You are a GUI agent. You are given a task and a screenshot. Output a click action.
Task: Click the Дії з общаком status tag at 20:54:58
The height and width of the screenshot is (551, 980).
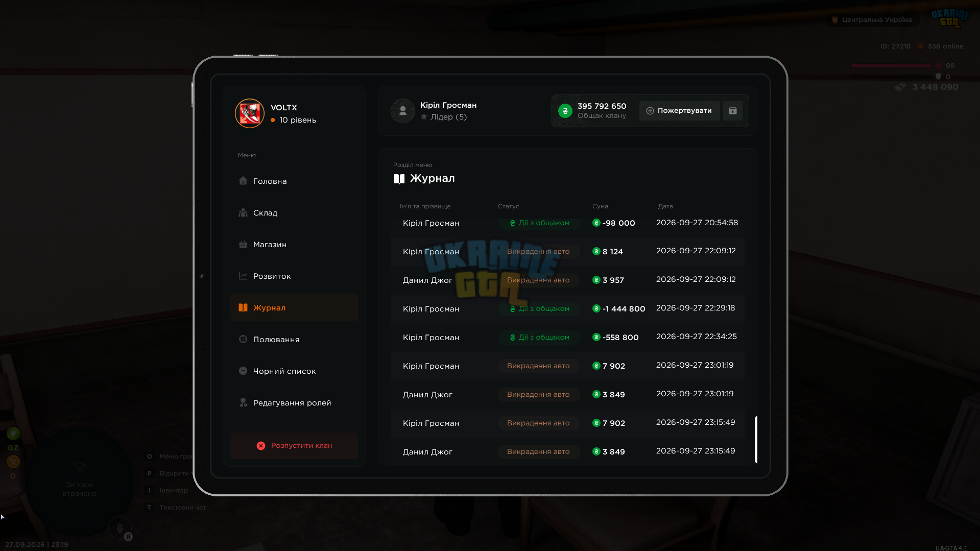tap(539, 223)
